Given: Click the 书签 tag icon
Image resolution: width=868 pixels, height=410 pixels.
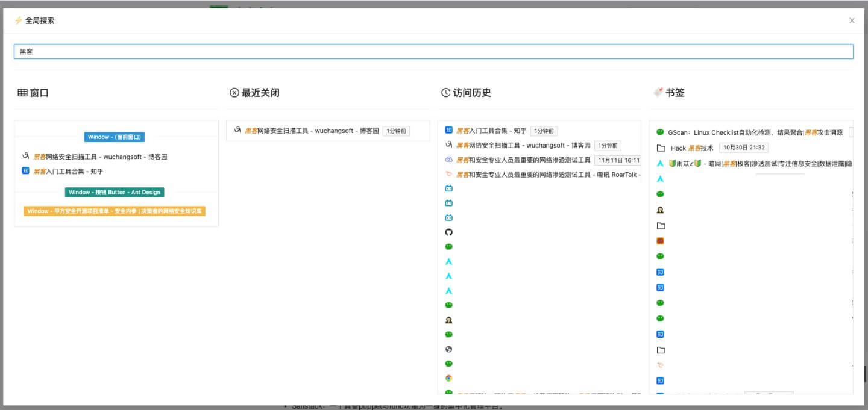Looking at the screenshot, I should (658, 93).
